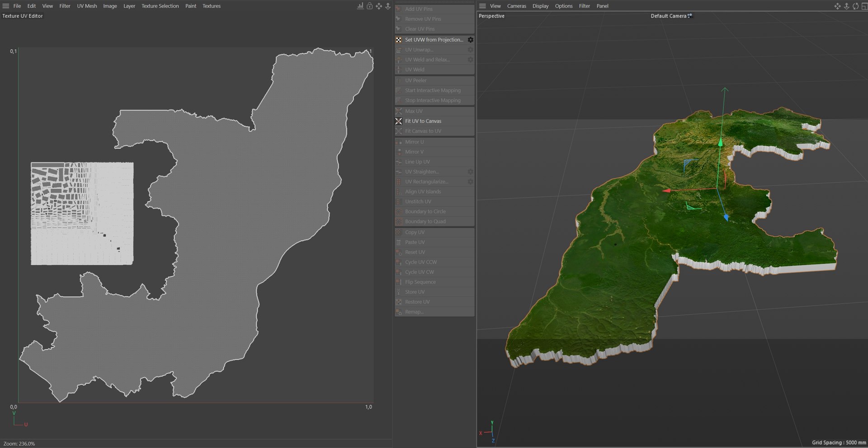Toggle the lock icon in the UV Editor header
Viewport: 868px width, 448px height.
point(370,6)
